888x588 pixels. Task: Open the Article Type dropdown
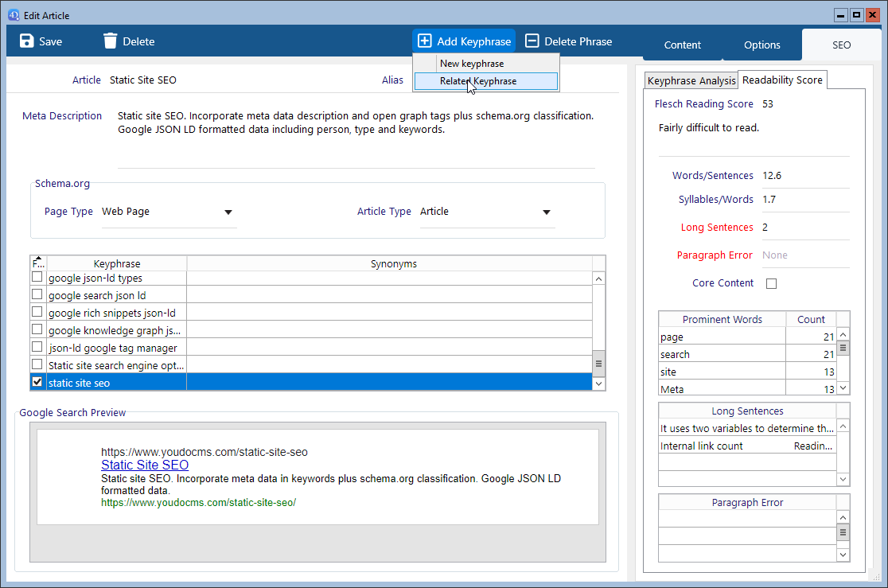547,212
